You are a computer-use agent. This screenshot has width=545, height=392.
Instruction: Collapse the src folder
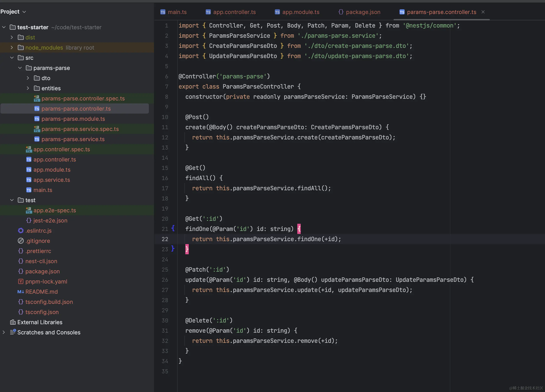(12, 58)
